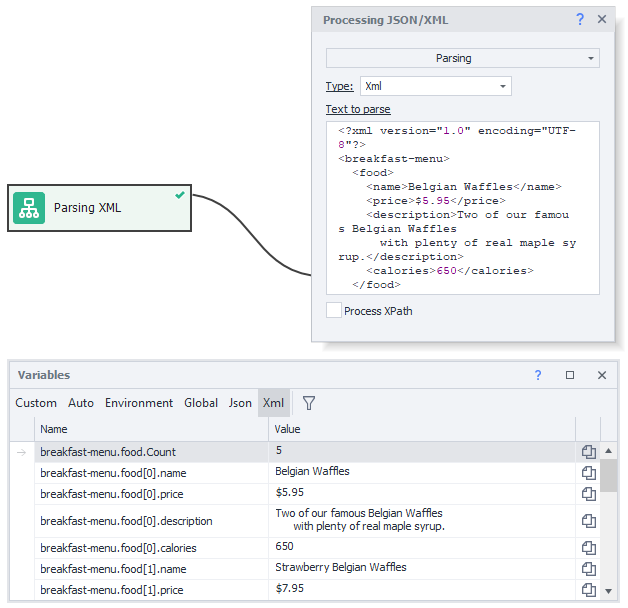Click inside the XML text to parse field
Viewport: 628px width, 608px height.
(462, 208)
